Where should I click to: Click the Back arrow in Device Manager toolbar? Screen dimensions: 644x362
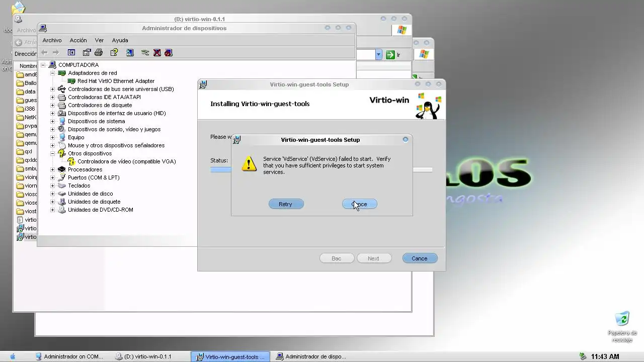click(44, 52)
